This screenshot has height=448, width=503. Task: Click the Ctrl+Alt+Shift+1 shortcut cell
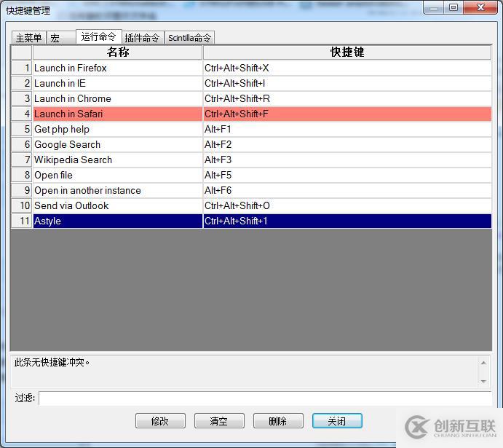coord(347,221)
